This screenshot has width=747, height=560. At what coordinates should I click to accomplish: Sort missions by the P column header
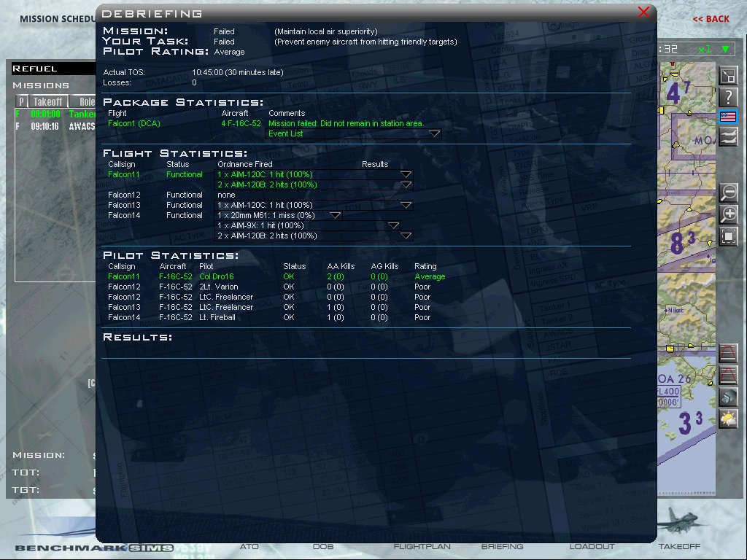pyautogui.click(x=21, y=101)
